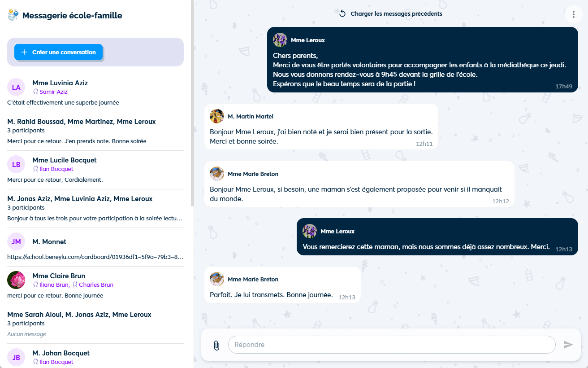Image resolution: width=588 pixels, height=368 pixels.
Task: Click the JM avatar for M. Monnet
Action: 16,241
